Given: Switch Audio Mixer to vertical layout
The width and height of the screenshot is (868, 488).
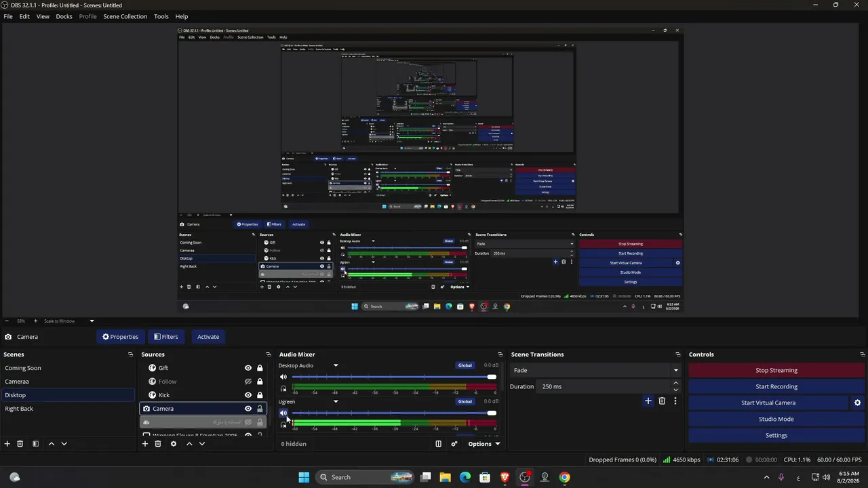Looking at the screenshot, I should point(438,444).
